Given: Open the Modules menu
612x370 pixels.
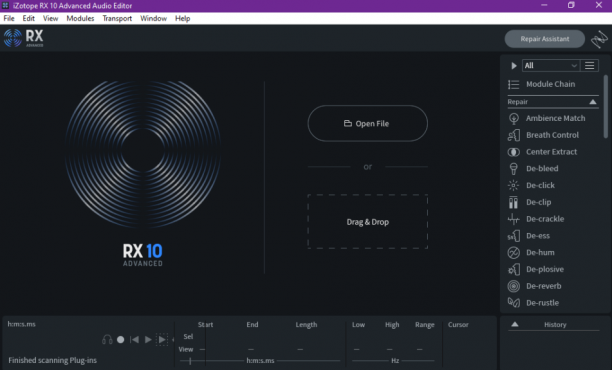Looking at the screenshot, I should coord(80,18).
